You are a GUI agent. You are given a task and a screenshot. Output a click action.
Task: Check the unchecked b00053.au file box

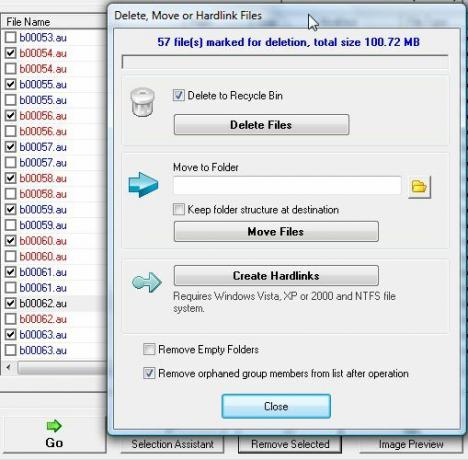[x=11, y=37]
